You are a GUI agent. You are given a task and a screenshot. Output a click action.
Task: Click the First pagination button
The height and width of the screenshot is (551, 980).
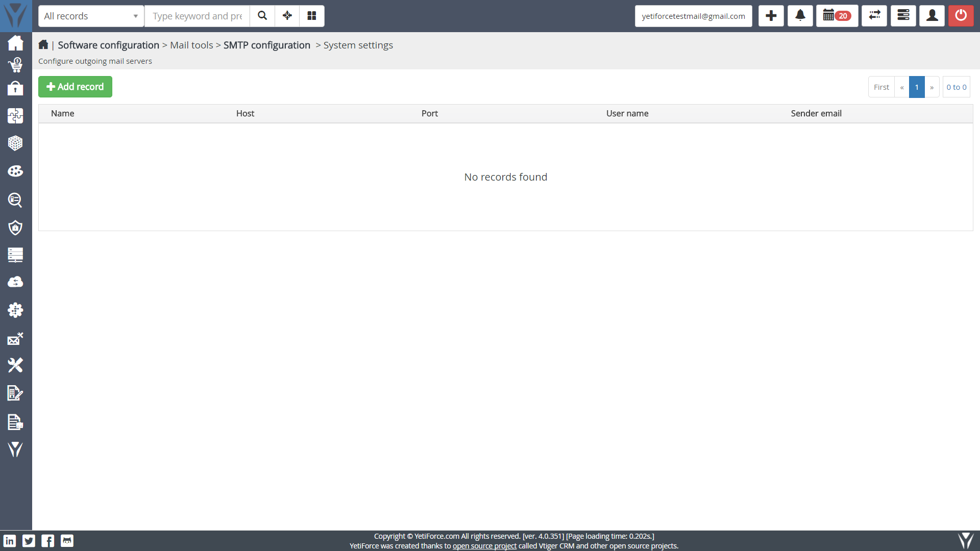tap(881, 87)
